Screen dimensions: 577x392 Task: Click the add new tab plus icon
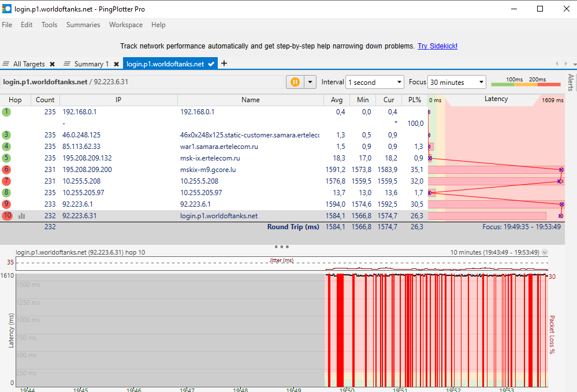pos(224,64)
